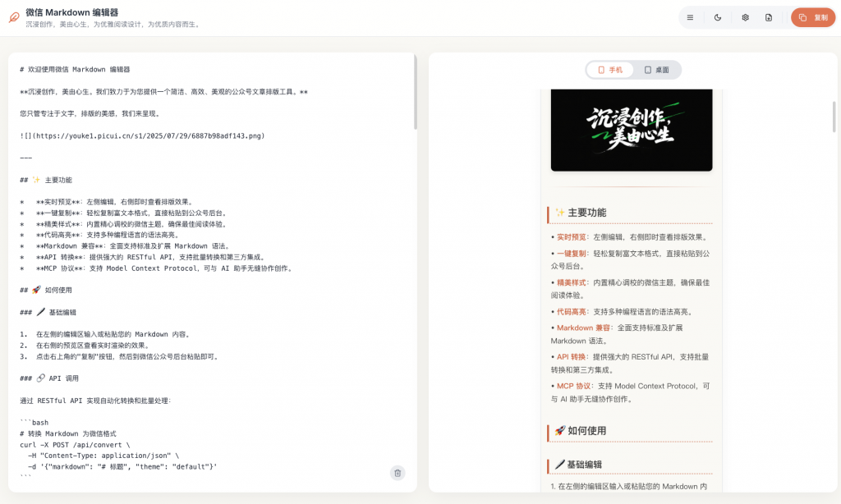The width and height of the screenshot is (841, 504).
Task: Click numbered step 2 line in editor
Action: point(86,346)
